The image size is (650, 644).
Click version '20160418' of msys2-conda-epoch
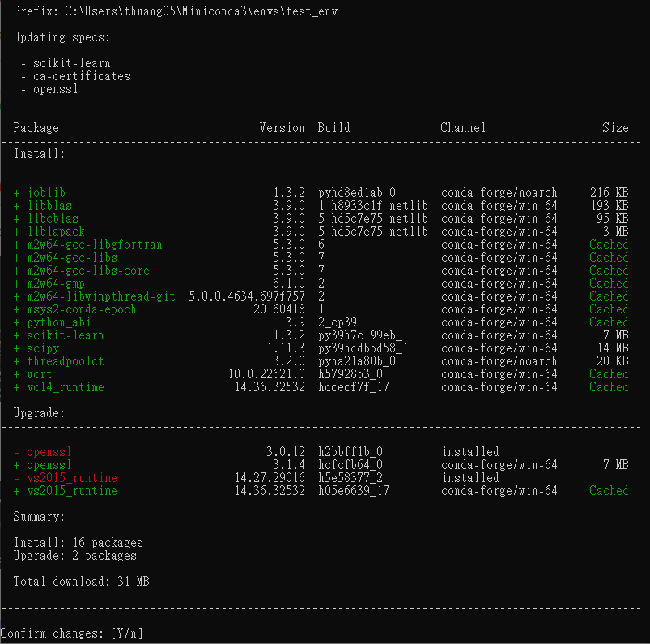pos(279,309)
